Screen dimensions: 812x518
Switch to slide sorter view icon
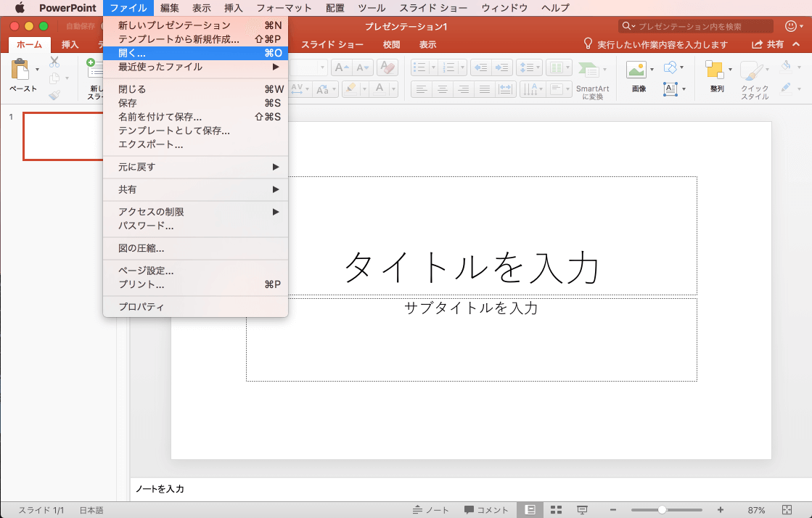tap(557, 510)
